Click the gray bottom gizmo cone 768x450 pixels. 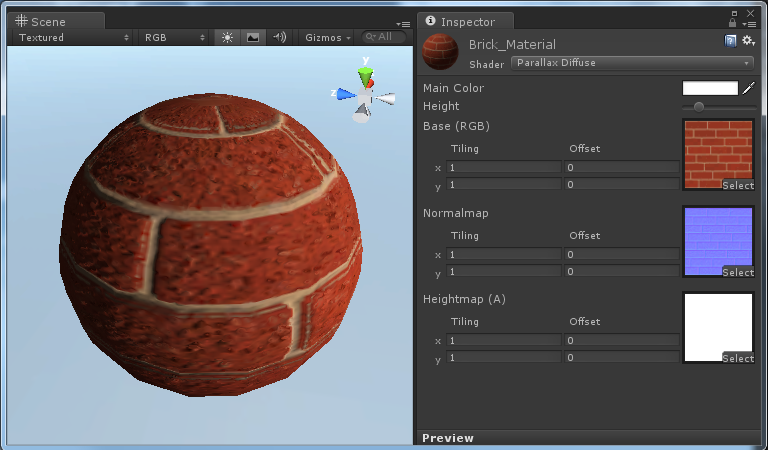coord(361,115)
